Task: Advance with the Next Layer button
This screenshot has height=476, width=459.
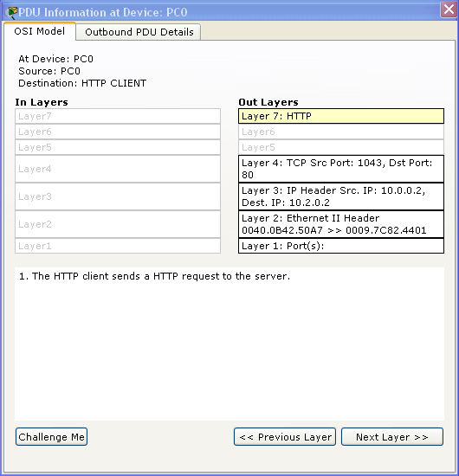Action: (392, 437)
